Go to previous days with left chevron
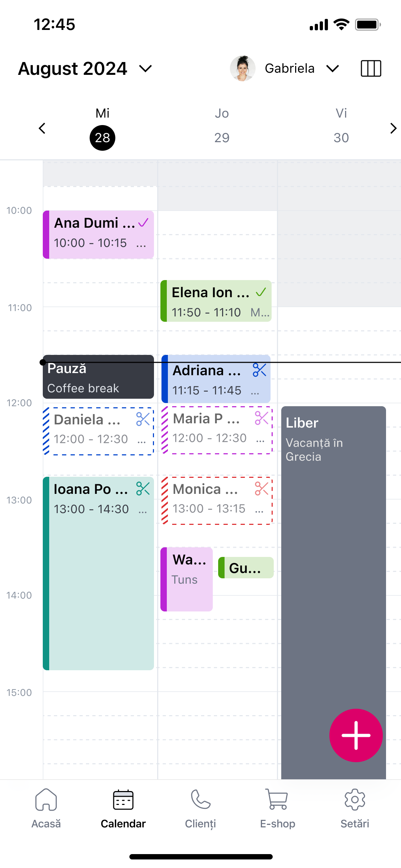 point(42,128)
